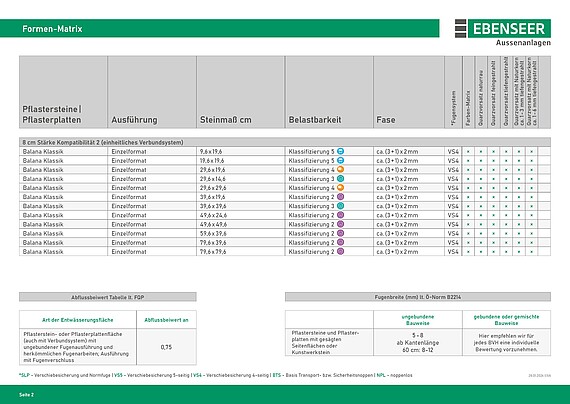570x404 pixels.
Task: Click 'ca. (3+1)x2mm' in the 39,6x19,6 row
Action: pyautogui.click(x=397, y=197)
